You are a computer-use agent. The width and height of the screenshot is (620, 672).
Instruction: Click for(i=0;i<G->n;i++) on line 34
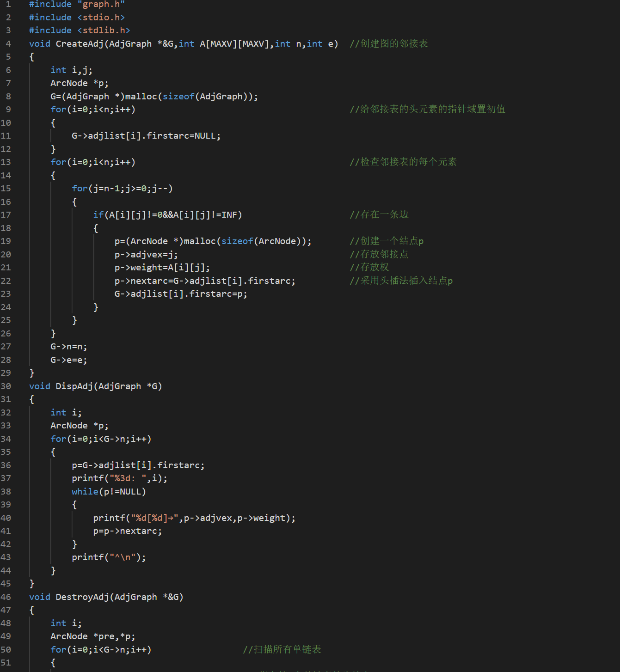101,439
